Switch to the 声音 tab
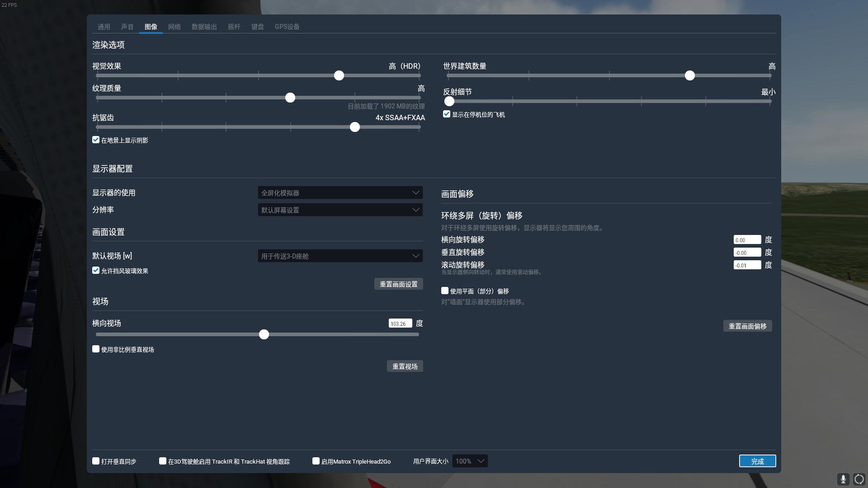Screen dimensions: 868x488 (127, 27)
